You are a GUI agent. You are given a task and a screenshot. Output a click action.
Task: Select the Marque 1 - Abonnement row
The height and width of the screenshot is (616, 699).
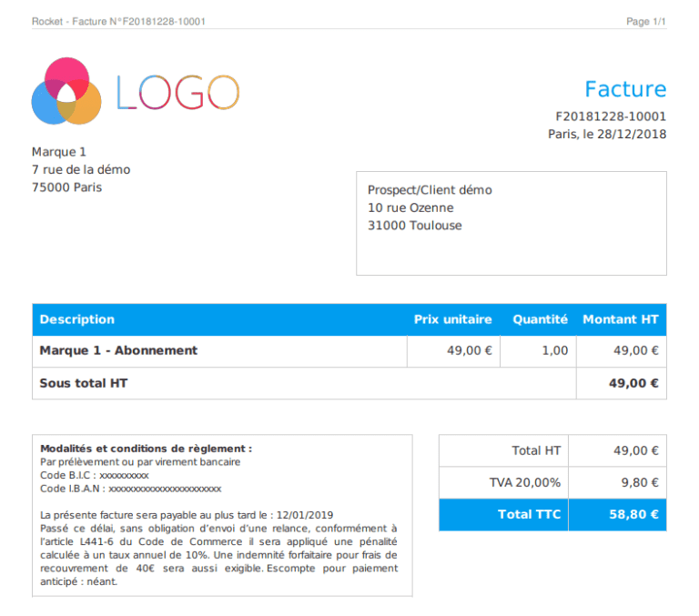tap(349, 351)
